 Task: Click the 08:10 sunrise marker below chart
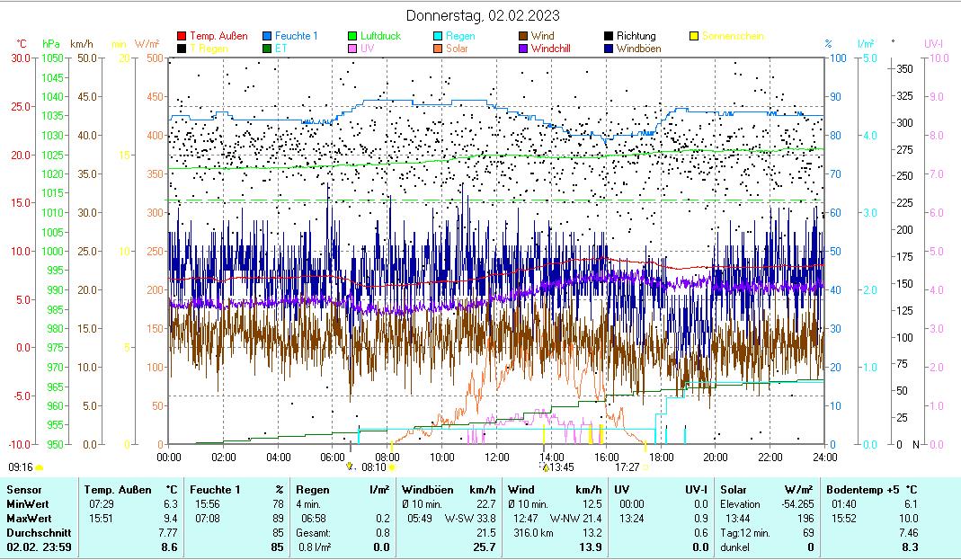click(373, 467)
